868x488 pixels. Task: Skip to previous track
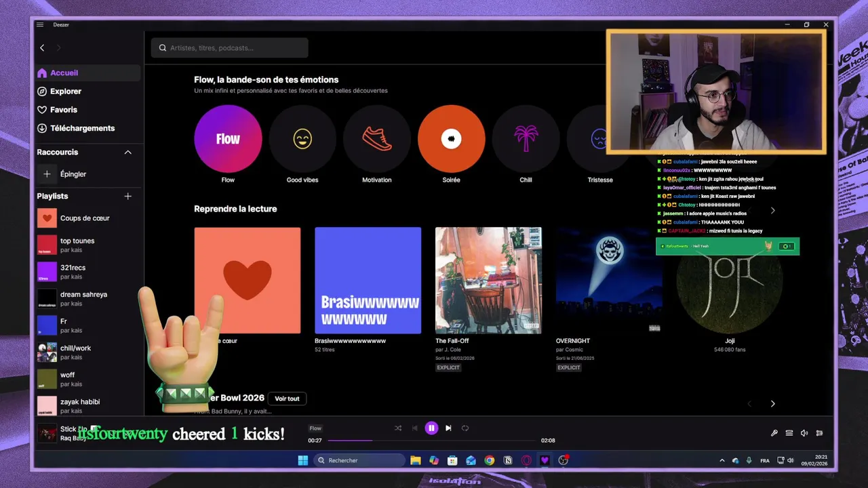414,428
